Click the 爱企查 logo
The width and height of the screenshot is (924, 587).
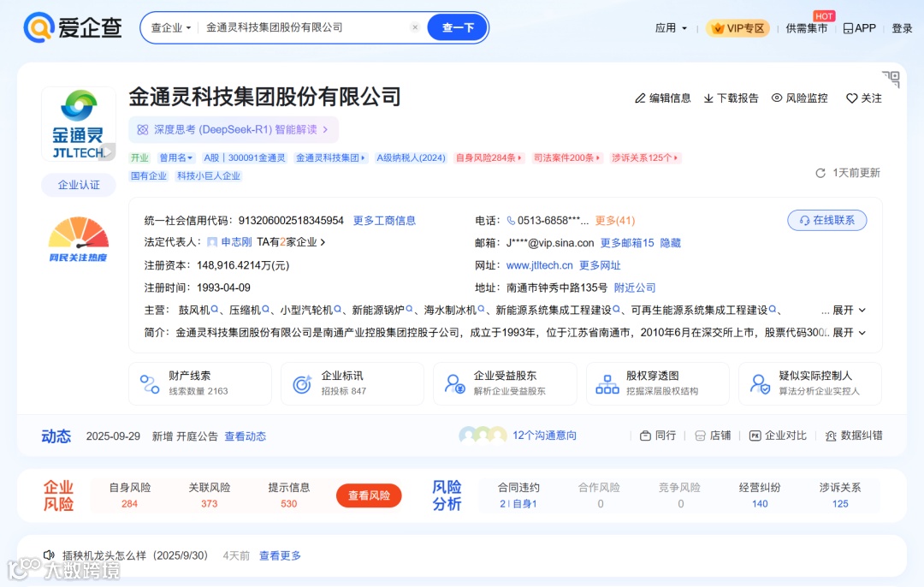tap(73, 27)
